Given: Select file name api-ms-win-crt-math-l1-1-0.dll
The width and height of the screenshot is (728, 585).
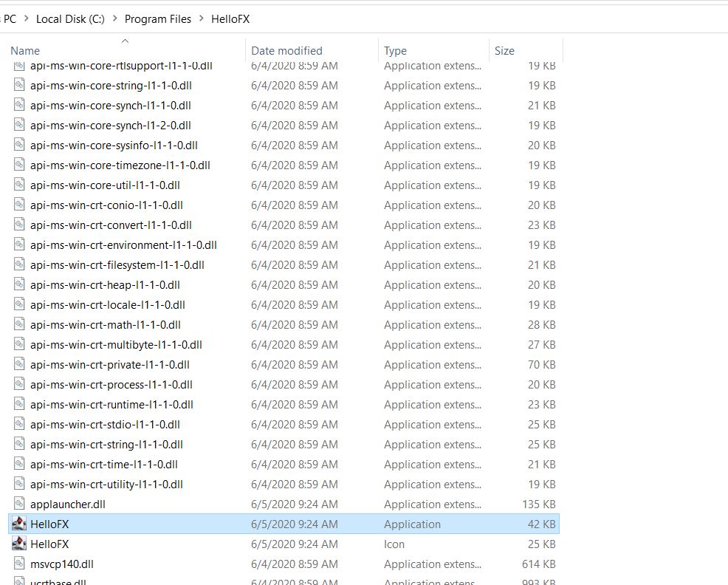Looking at the screenshot, I should (106, 325).
